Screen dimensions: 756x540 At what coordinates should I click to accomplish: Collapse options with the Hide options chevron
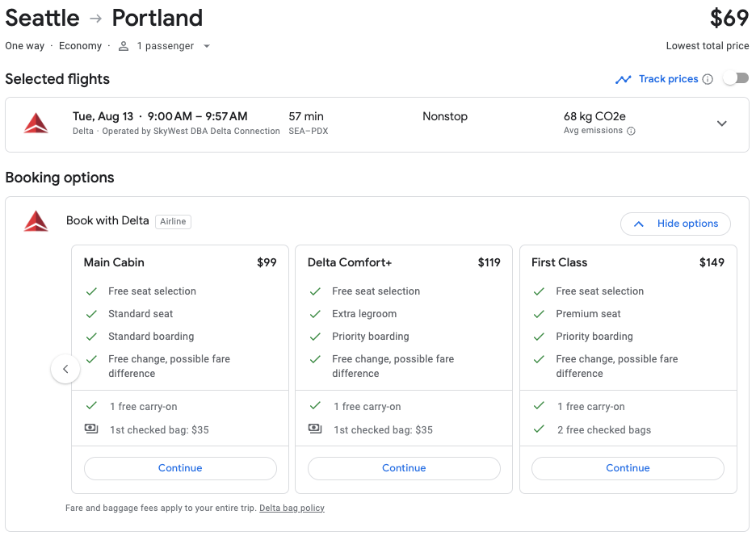pos(637,224)
